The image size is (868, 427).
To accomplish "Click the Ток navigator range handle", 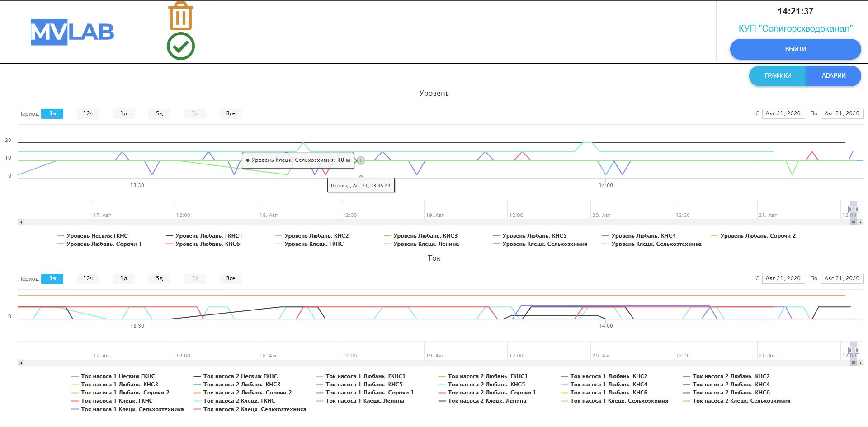I will coord(850,350).
